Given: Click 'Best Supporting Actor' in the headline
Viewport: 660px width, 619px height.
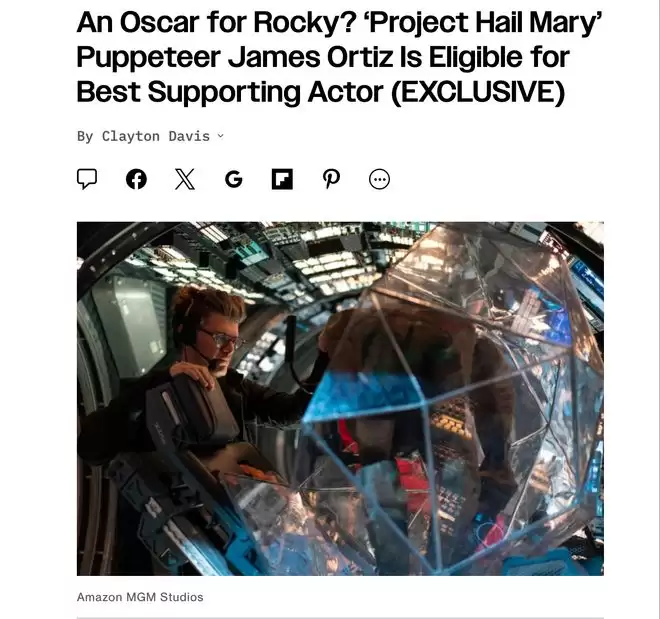Looking at the screenshot, I should [230, 91].
